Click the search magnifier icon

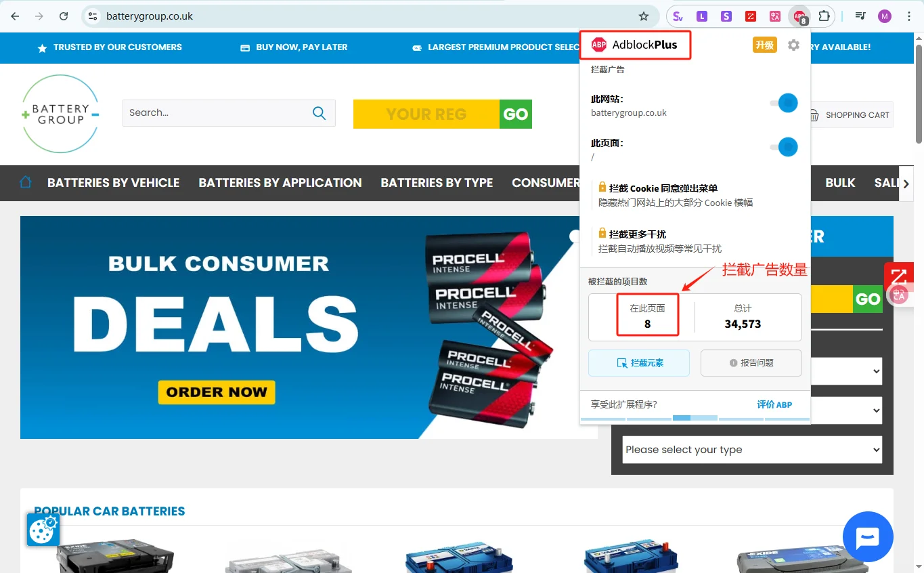click(320, 113)
